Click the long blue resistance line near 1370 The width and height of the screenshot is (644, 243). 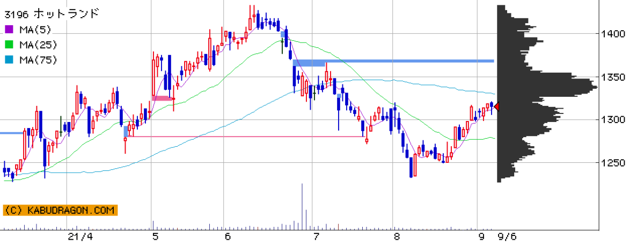393,61
